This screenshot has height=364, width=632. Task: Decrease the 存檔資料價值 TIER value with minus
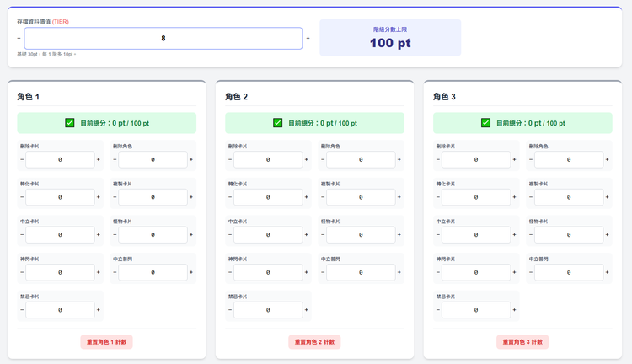tap(19, 39)
